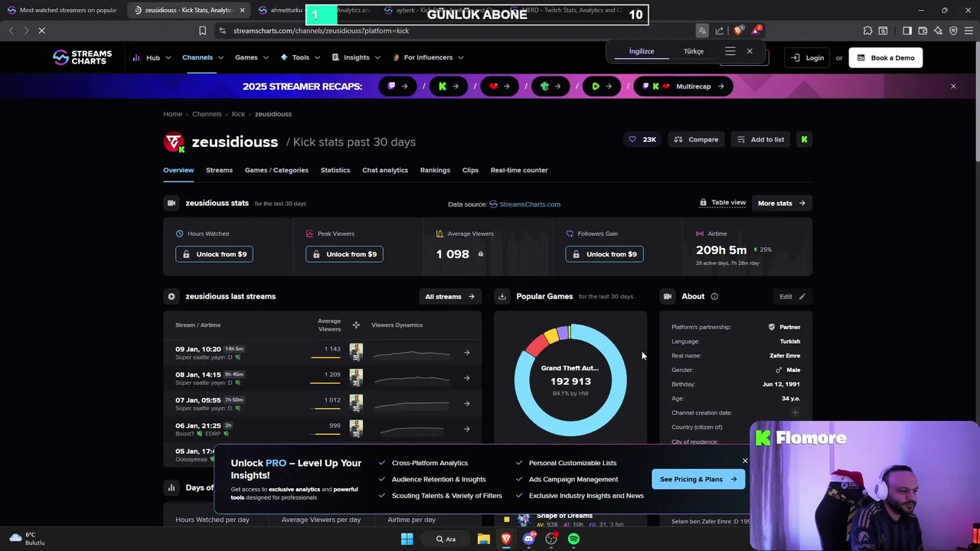This screenshot has width=980, height=551.
Task: Open translate popup hamburger options menu
Action: point(730,51)
